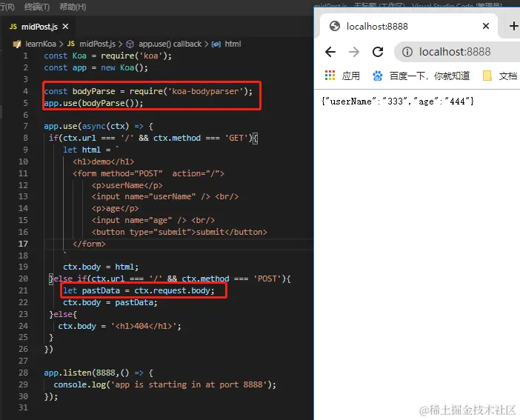Click ctx.request.body on line 21
520x420 pixels.
tap(172, 290)
